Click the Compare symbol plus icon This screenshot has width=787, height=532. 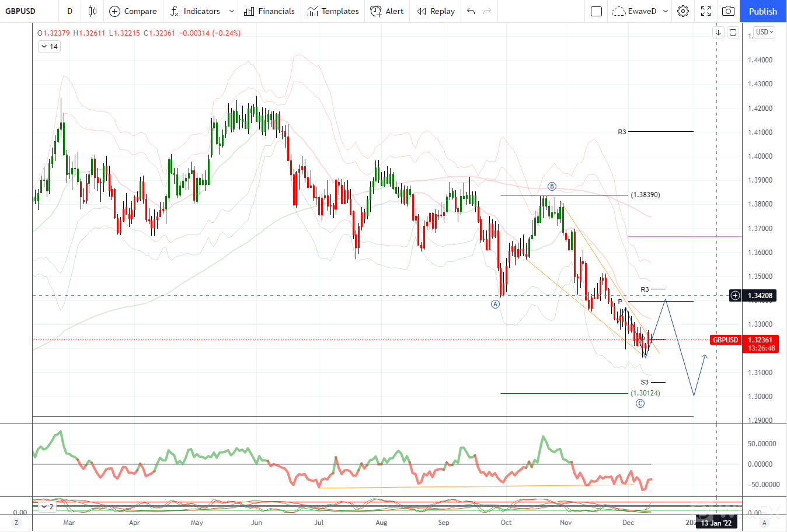click(x=115, y=11)
